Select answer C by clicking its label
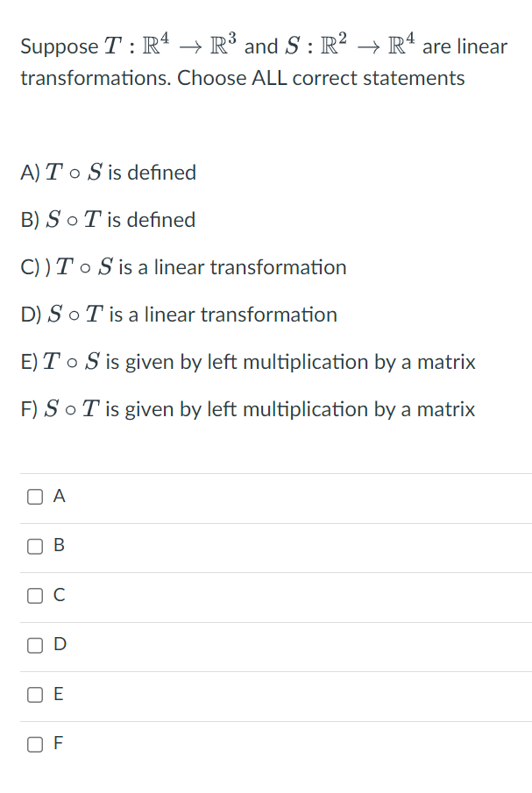The height and width of the screenshot is (793, 532). pyautogui.click(x=58, y=595)
